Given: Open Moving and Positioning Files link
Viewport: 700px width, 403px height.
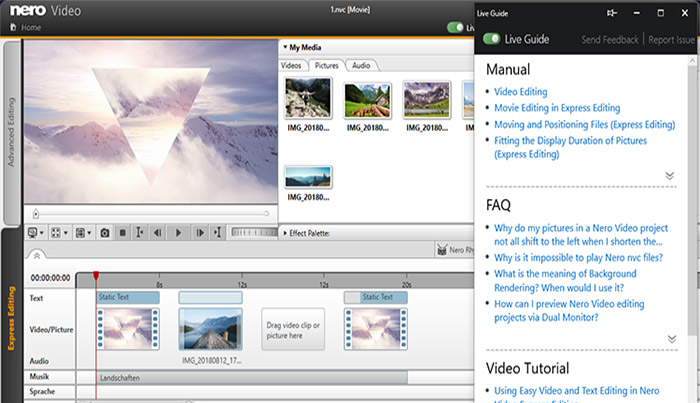Looking at the screenshot, I should click(584, 125).
